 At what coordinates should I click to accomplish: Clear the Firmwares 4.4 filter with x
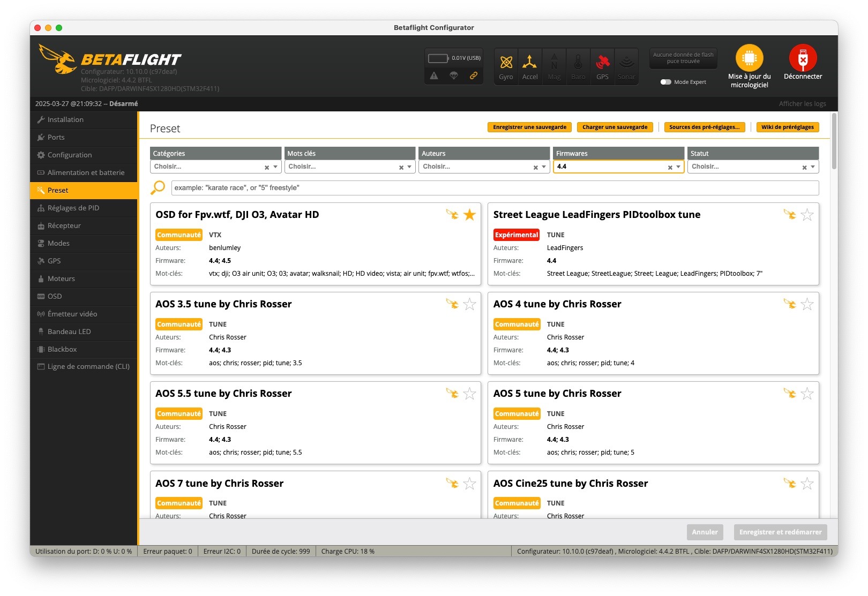point(670,168)
